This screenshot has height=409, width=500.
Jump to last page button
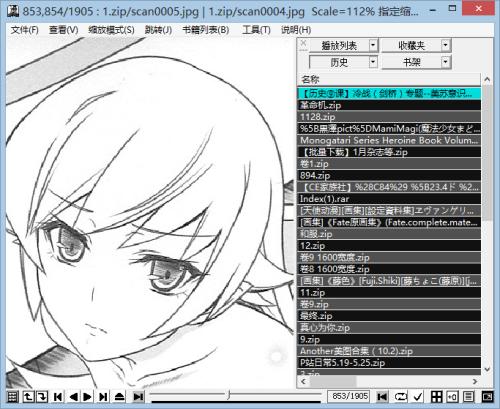tap(103, 397)
